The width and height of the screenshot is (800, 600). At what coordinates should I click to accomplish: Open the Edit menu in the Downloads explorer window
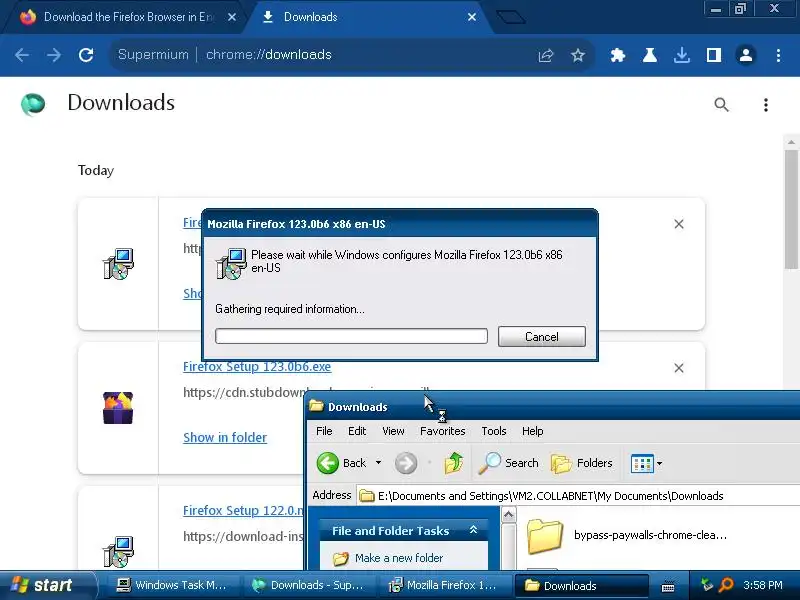click(357, 431)
